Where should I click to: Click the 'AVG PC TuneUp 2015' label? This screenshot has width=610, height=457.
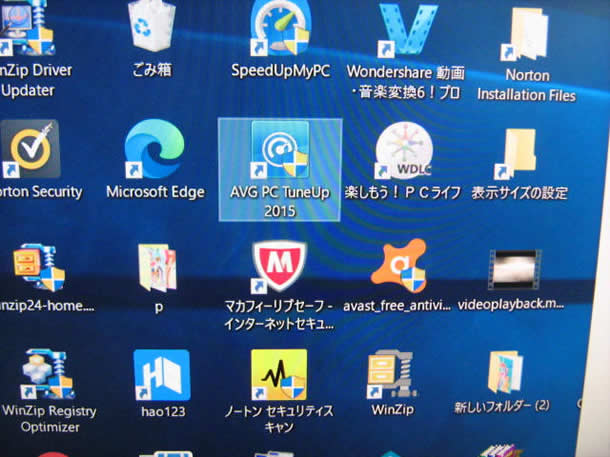280,202
